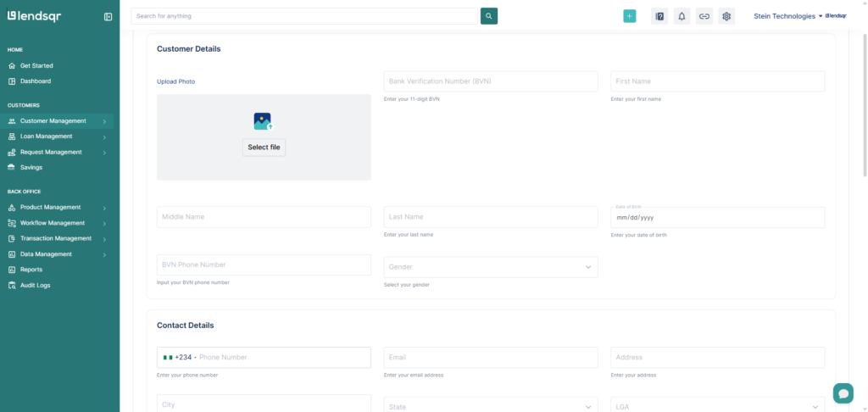
Task: Open the settings gear icon
Action: point(726,16)
